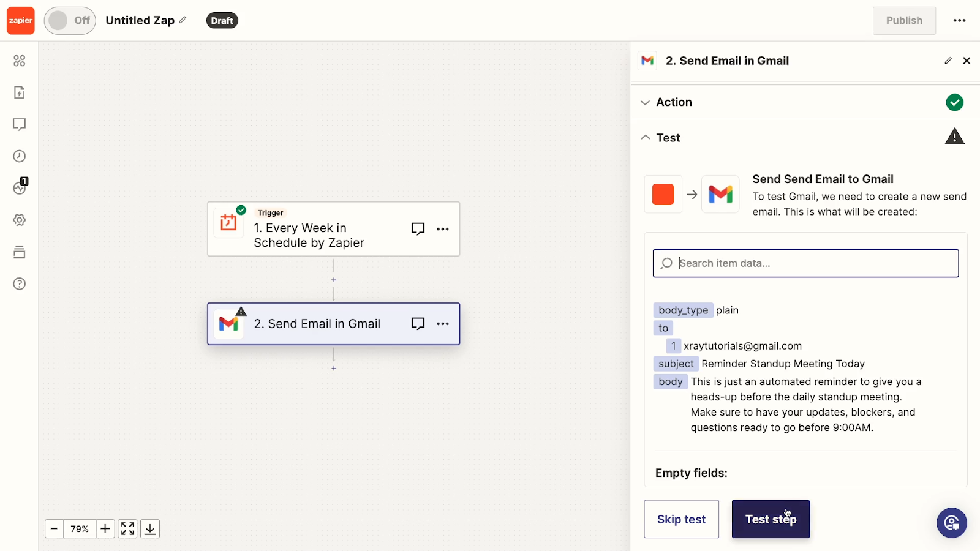Fit the Zap to view

click(127, 529)
